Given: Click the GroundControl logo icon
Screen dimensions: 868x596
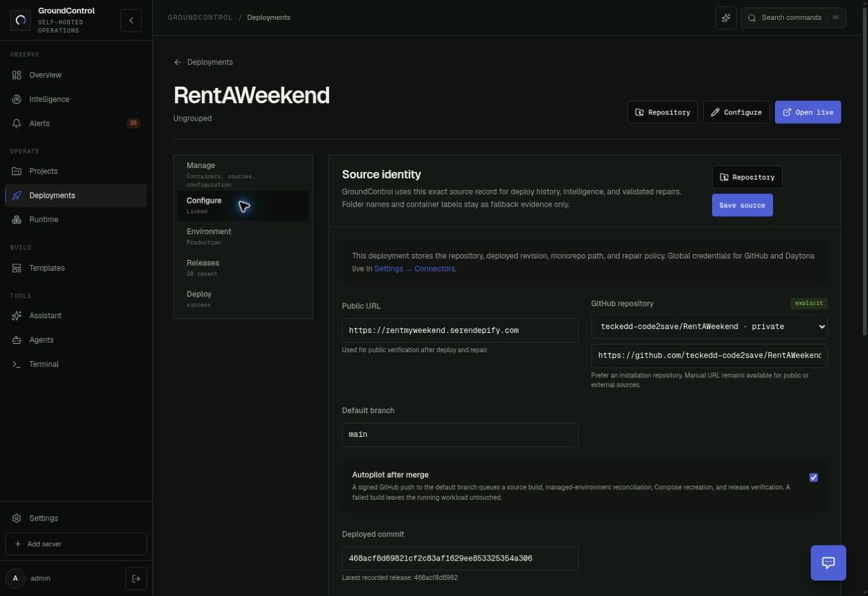Looking at the screenshot, I should [21, 21].
